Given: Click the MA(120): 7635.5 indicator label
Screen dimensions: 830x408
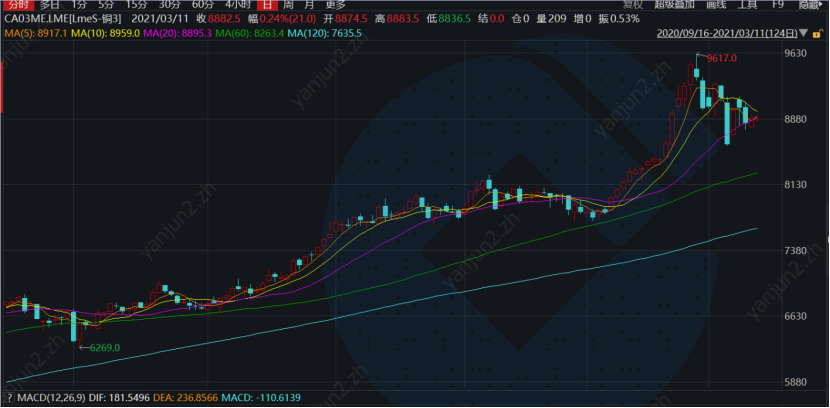Looking at the screenshot, I should (x=325, y=33).
